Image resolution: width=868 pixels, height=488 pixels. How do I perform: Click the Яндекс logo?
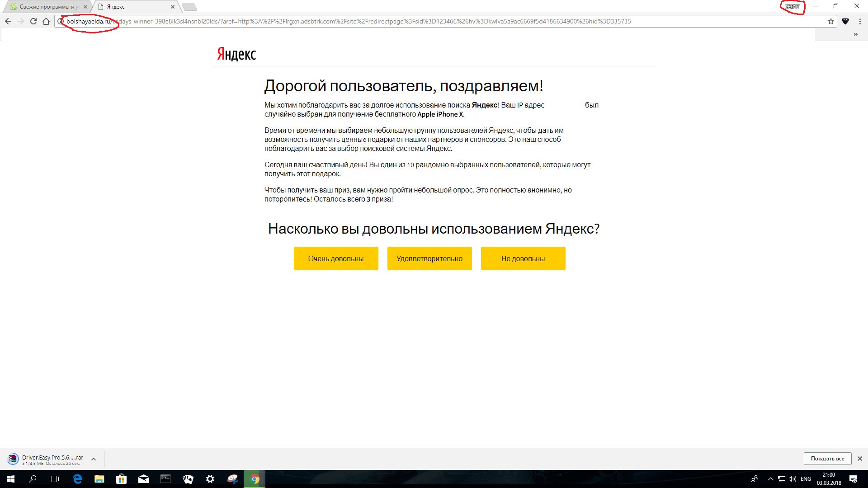tap(236, 54)
